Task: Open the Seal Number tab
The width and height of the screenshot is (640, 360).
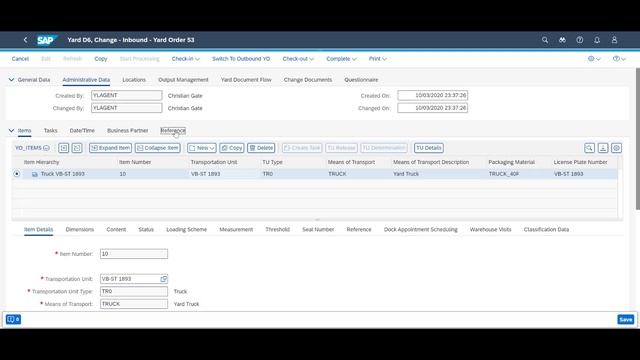Action: pos(318,229)
